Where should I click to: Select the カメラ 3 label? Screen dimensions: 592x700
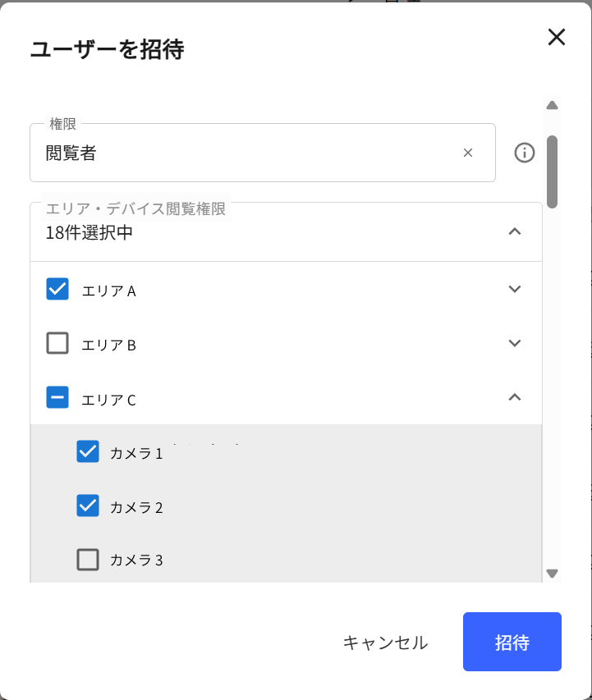tap(136, 560)
